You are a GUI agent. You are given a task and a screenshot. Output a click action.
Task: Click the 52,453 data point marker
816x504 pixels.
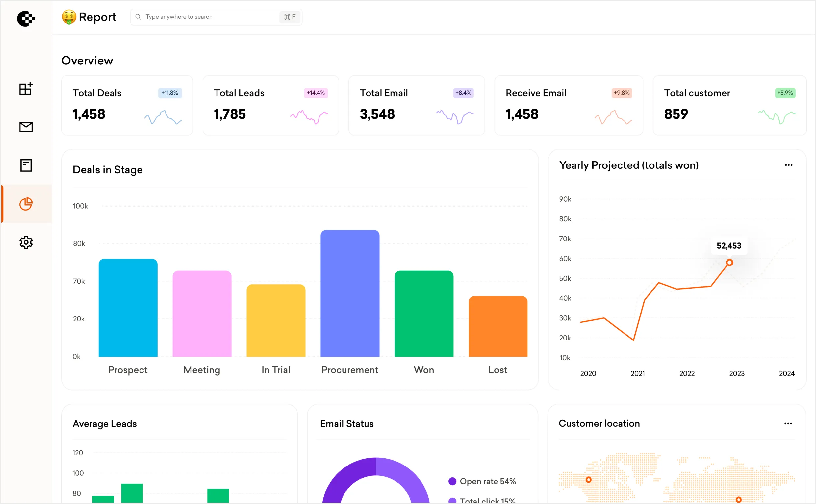point(729,263)
